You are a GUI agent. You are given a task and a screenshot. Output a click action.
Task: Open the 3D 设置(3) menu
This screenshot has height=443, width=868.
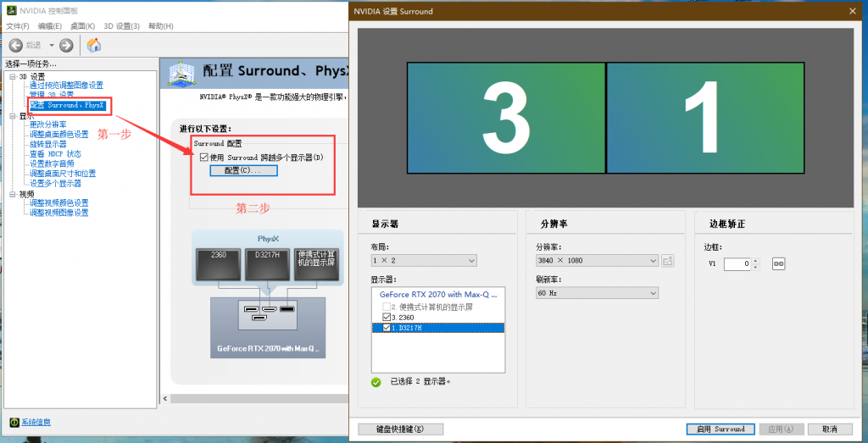coord(121,26)
